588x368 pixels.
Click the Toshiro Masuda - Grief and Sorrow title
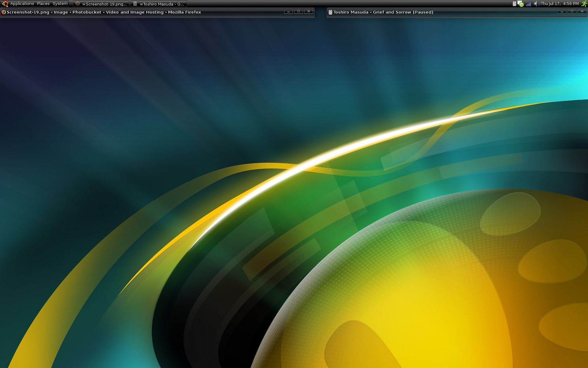click(383, 12)
